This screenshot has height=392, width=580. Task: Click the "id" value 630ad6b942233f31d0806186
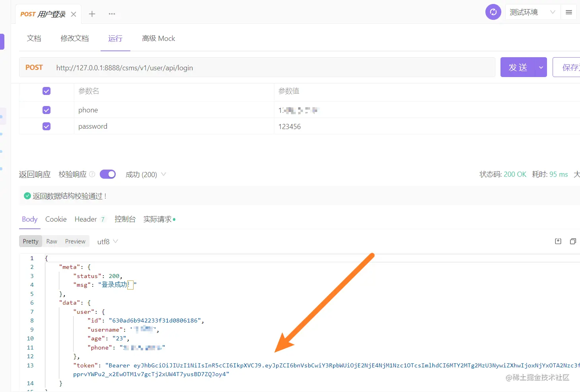click(155, 321)
